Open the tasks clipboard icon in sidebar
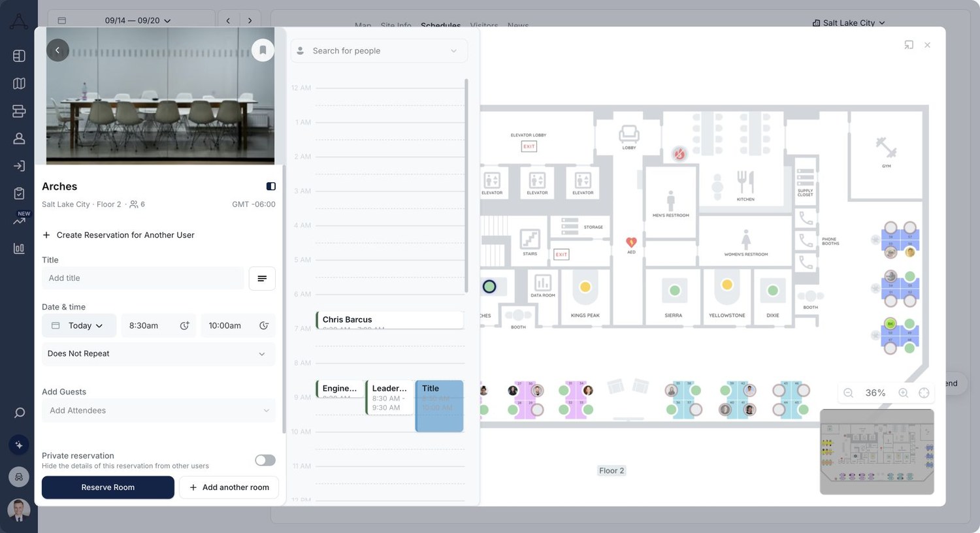980x533 pixels. [19, 193]
